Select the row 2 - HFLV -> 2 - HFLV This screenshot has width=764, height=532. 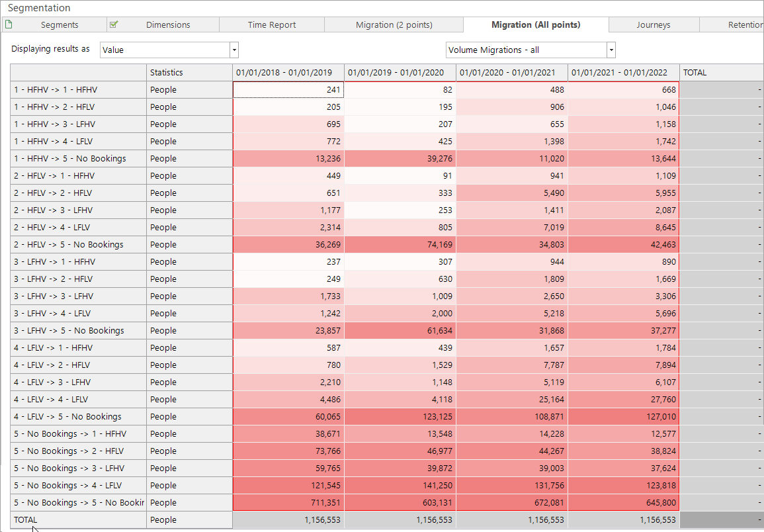[79, 193]
